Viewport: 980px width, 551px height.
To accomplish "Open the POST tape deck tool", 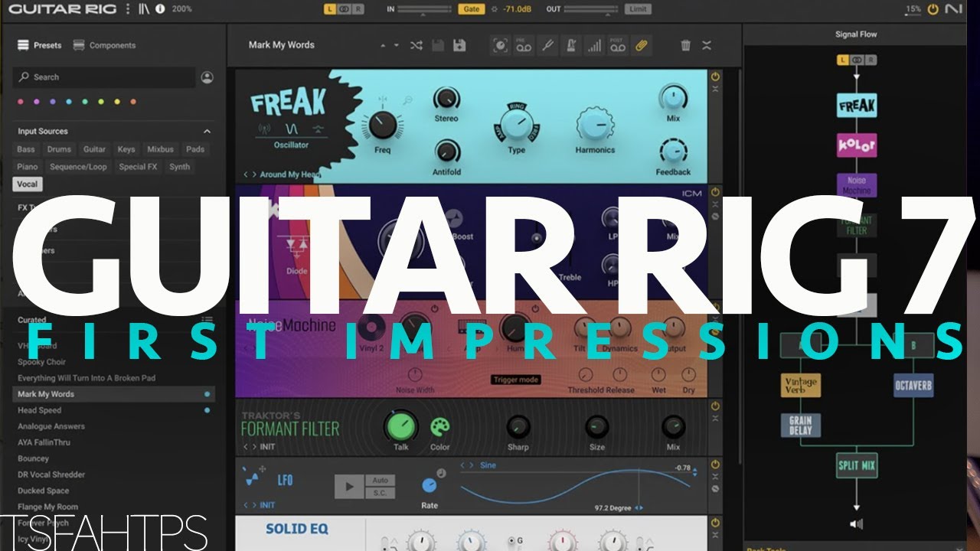I will tap(617, 46).
